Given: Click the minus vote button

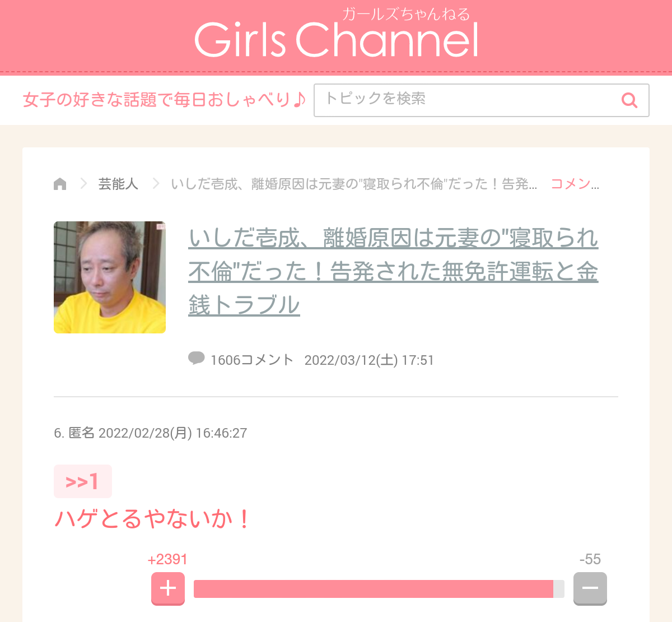Looking at the screenshot, I should [x=590, y=588].
